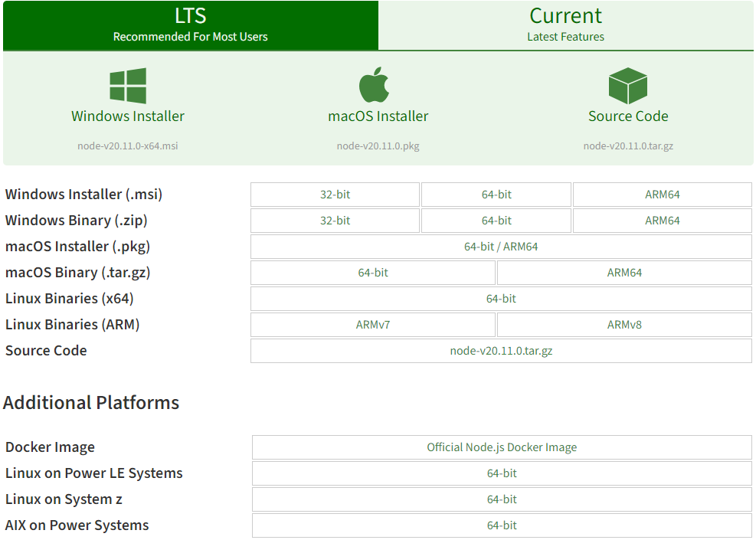The height and width of the screenshot is (540, 756).
Task: Download Linux on Power LE Systems 64-bit
Action: [x=502, y=473]
